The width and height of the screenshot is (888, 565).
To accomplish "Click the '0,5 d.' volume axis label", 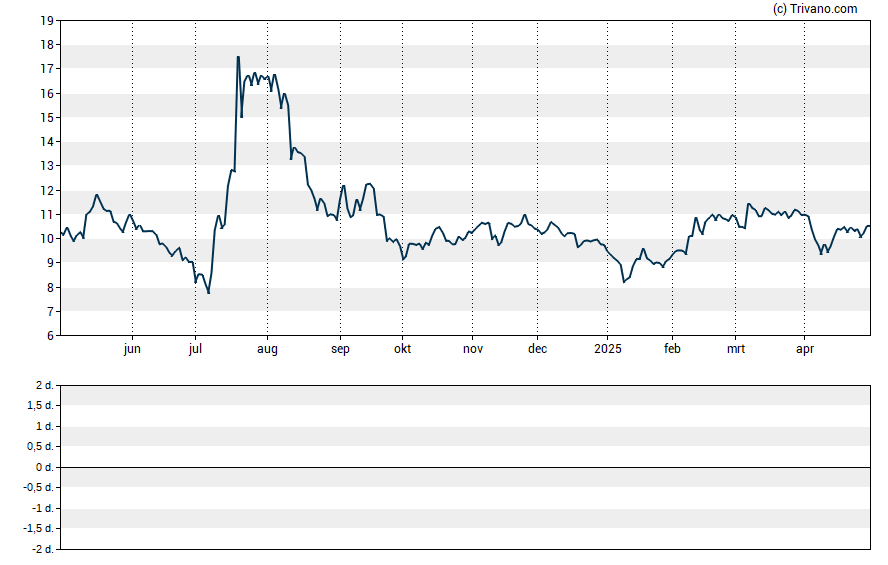I will tap(40, 447).
